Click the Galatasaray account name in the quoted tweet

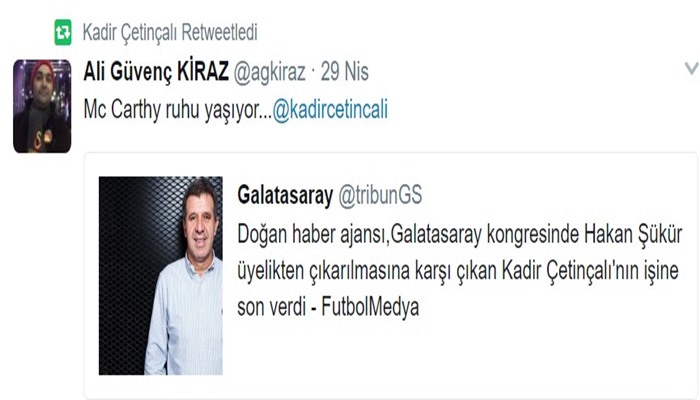tap(285, 195)
